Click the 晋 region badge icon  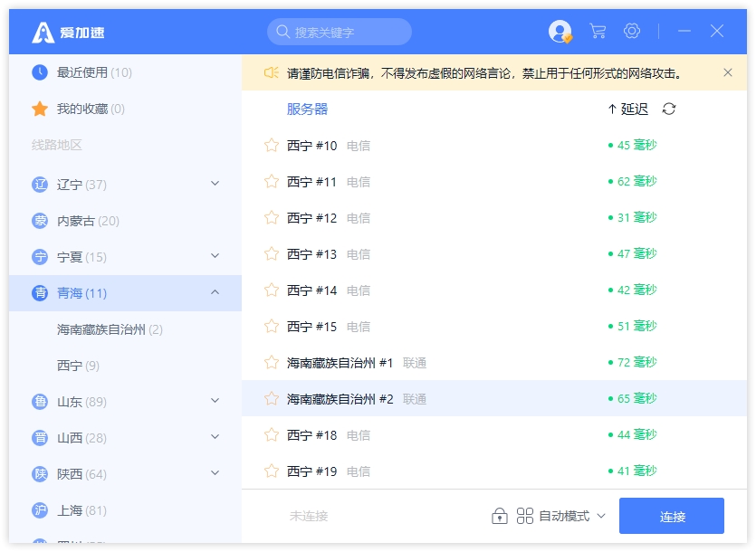tap(40, 438)
